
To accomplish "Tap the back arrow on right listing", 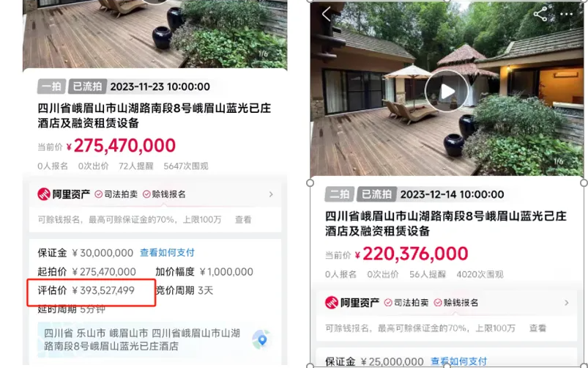I will tap(327, 14).
